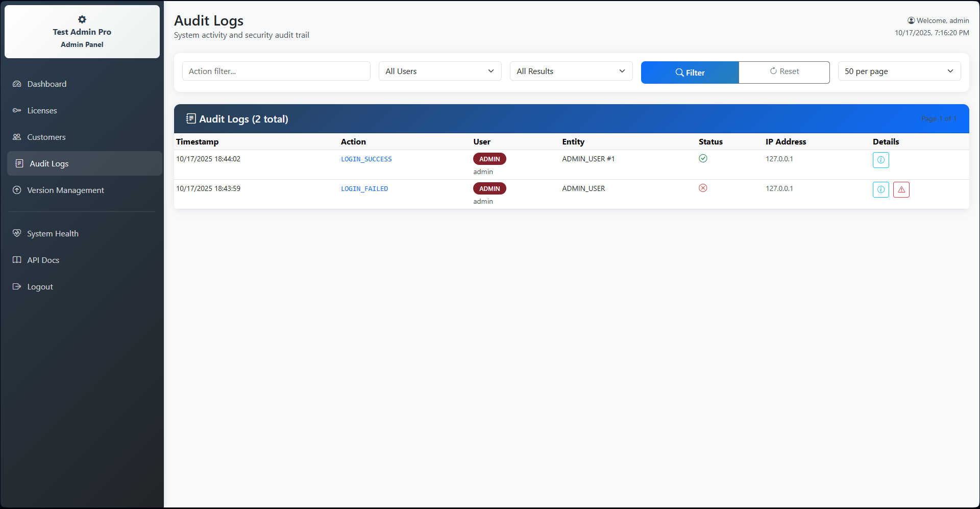980x509 pixels.
Task: Reset the audit log filters
Action: (784, 72)
